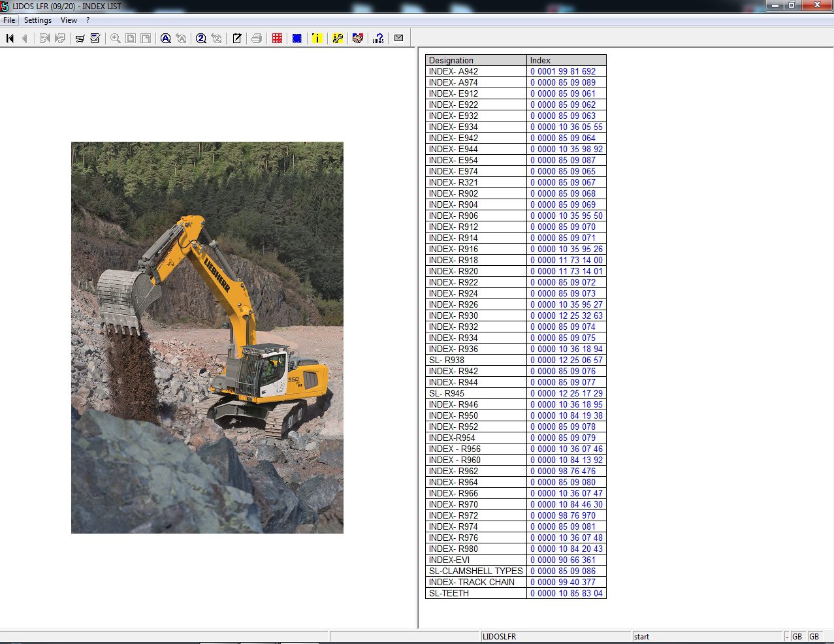Open the LIDOS help question mark icon
Image resolution: width=834 pixels, height=644 pixels.
pos(378,39)
